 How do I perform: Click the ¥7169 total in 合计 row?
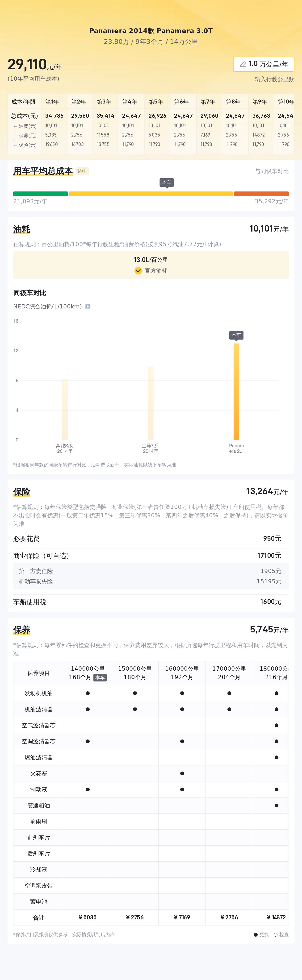pos(182,918)
